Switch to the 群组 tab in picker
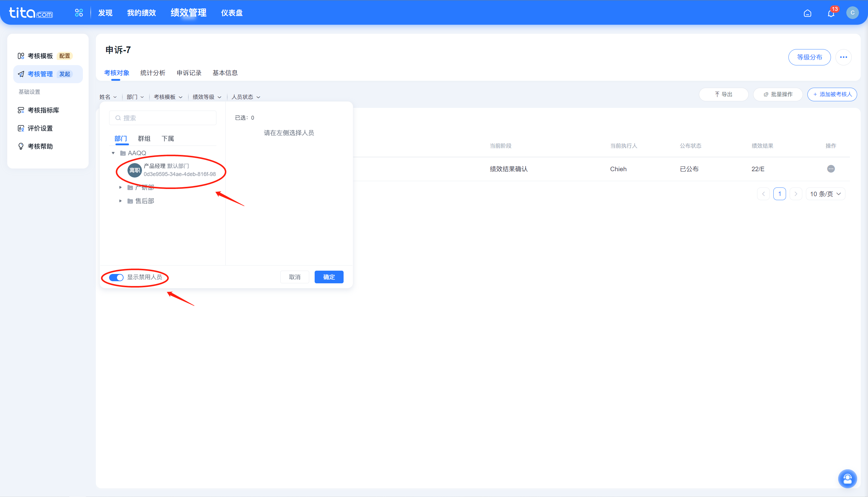868x497 pixels. point(144,139)
